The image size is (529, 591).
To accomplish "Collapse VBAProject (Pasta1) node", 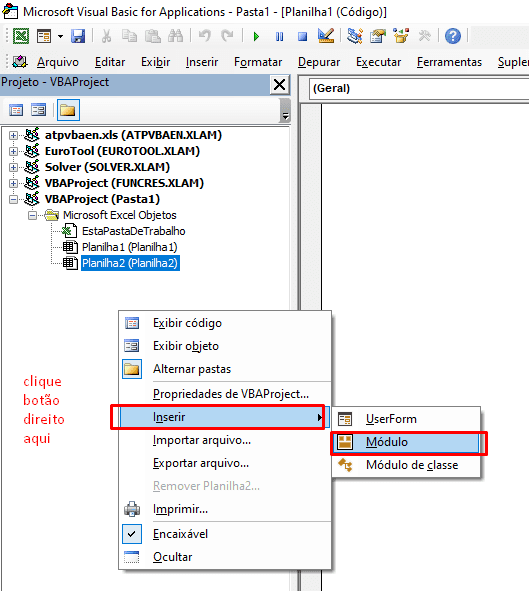I will tap(13, 199).
